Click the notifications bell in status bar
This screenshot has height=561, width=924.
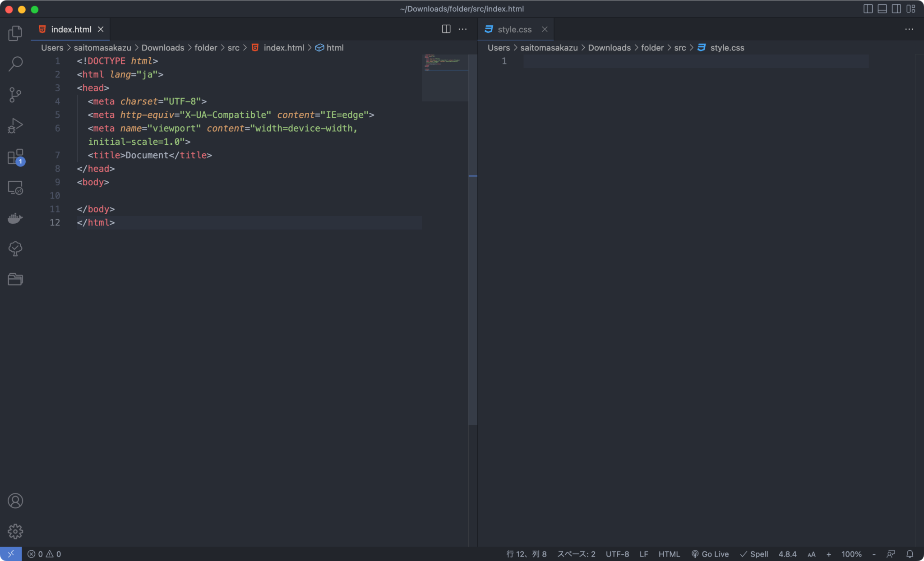[910, 554]
